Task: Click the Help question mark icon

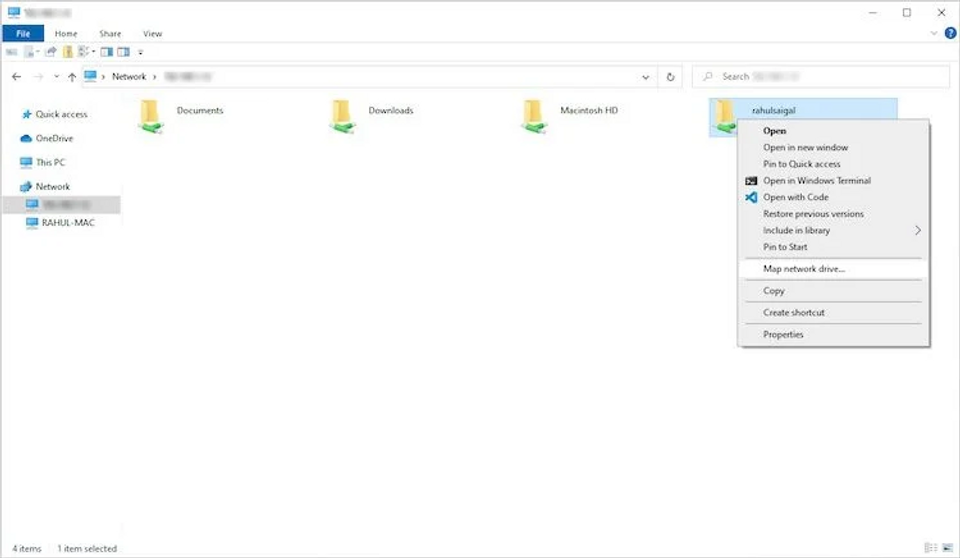Action: 950,34
